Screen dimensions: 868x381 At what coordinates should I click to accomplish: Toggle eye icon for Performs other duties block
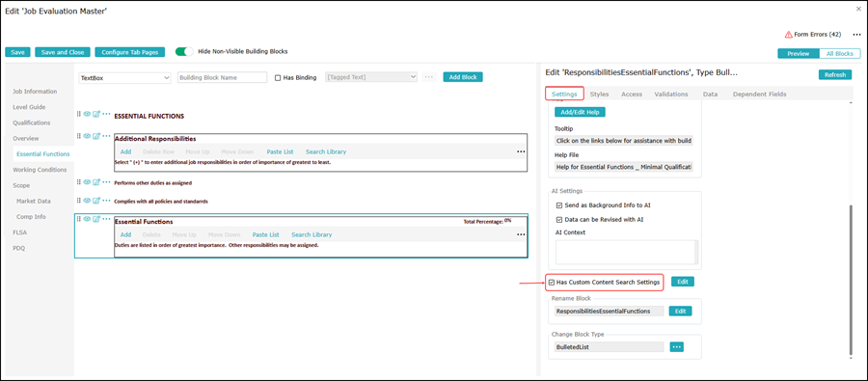[x=87, y=181]
